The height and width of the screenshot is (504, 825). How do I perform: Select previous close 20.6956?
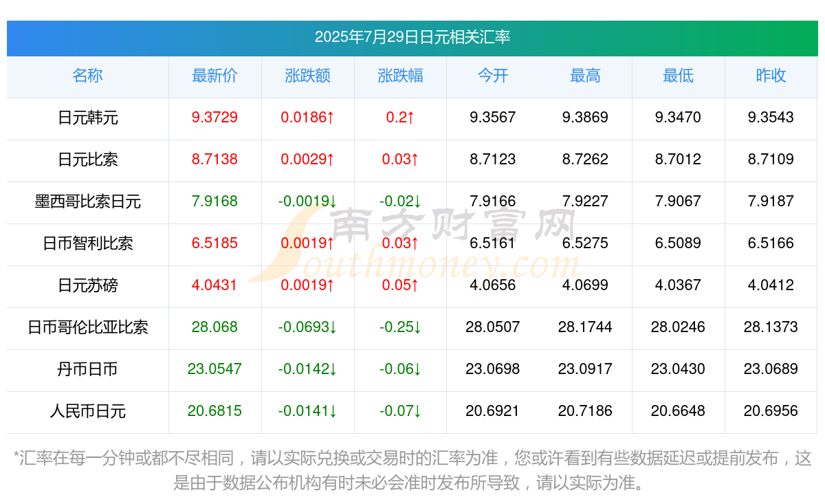[771, 411]
